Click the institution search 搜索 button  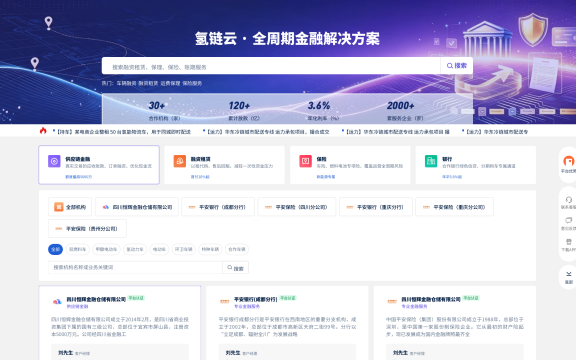tap(235, 267)
